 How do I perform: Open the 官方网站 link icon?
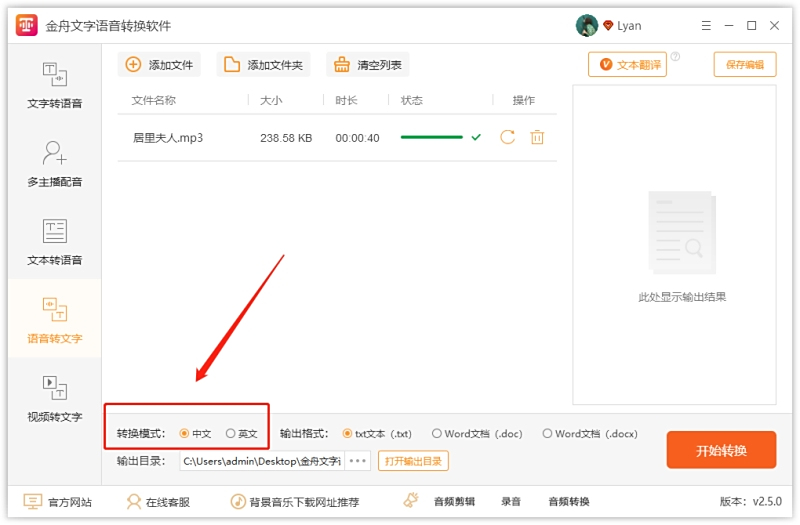(33, 502)
